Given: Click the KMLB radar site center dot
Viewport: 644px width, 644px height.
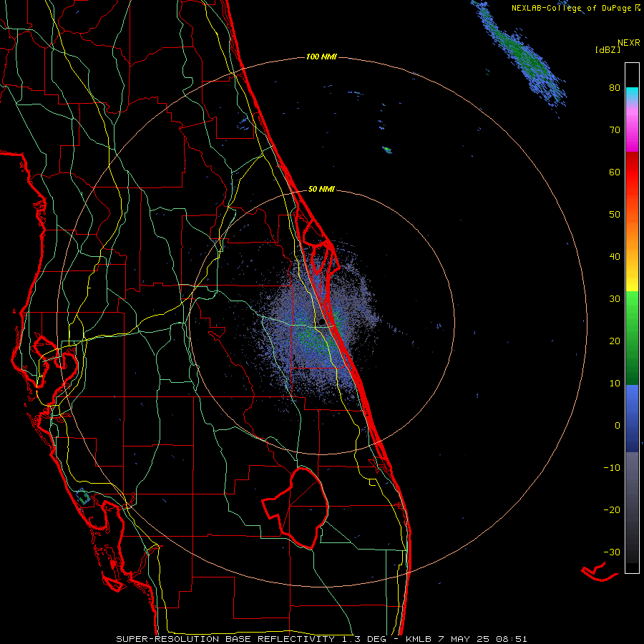Looking at the screenshot, I should 321,321.
